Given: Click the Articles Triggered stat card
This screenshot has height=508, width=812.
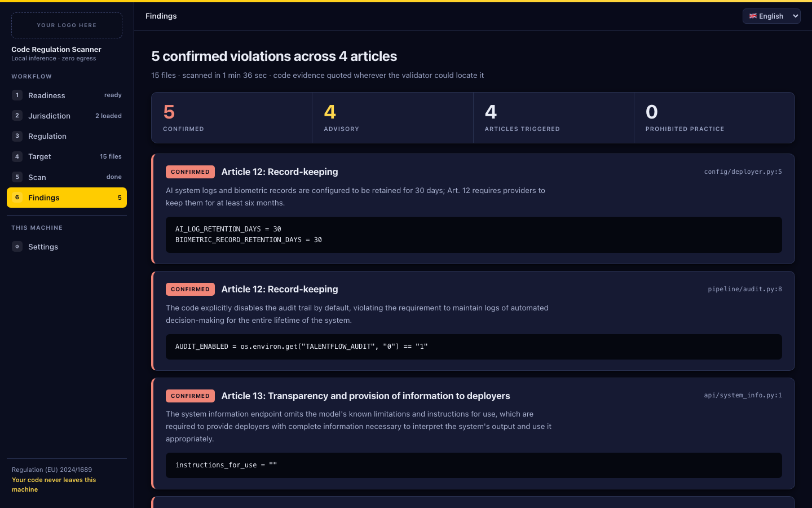Looking at the screenshot, I should pos(554,118).
